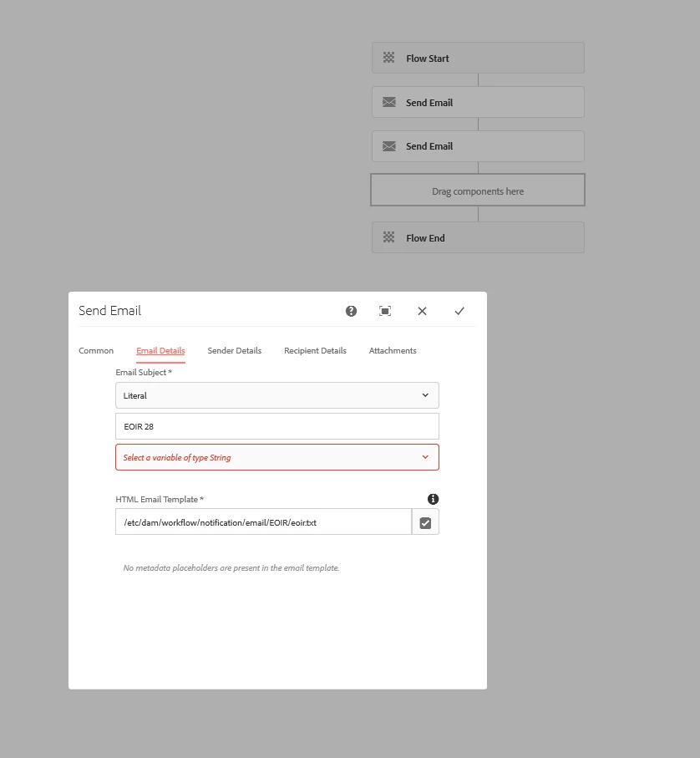Click the 'HTML Email Template *' label
This screenshot has height=758, width=700.
click(160, 500)
